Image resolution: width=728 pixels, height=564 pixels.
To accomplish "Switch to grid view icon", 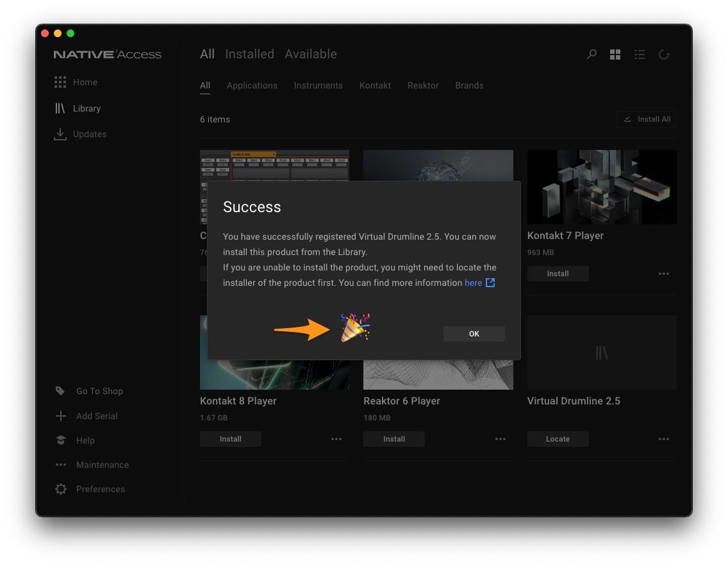I will pos(615,54).
